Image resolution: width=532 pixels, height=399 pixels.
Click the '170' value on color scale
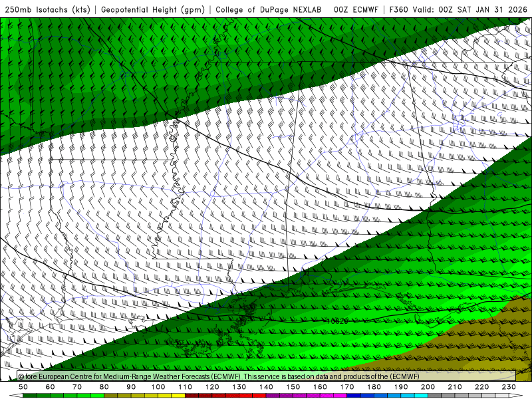coord(347,387)
